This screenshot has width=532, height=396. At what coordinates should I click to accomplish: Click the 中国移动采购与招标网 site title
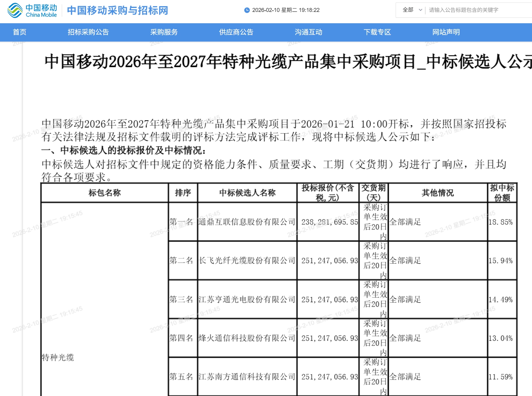pos(117,10)
